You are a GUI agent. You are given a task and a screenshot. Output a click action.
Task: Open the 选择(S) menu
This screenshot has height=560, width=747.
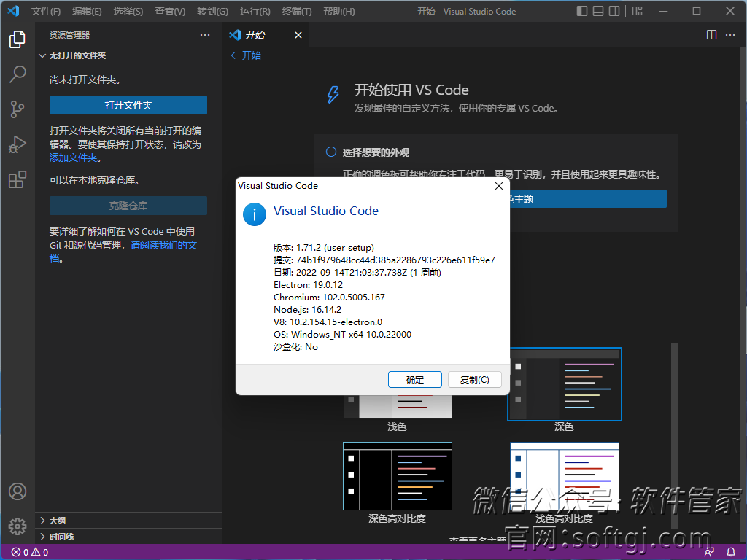tap(128, 11)
